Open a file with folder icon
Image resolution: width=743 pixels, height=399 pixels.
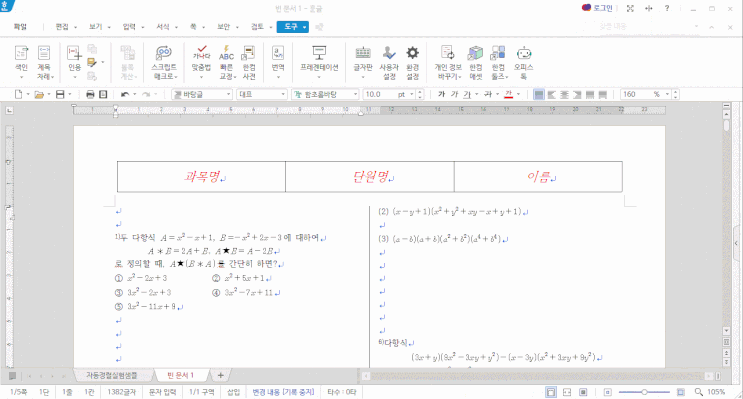tap(39, 94)
